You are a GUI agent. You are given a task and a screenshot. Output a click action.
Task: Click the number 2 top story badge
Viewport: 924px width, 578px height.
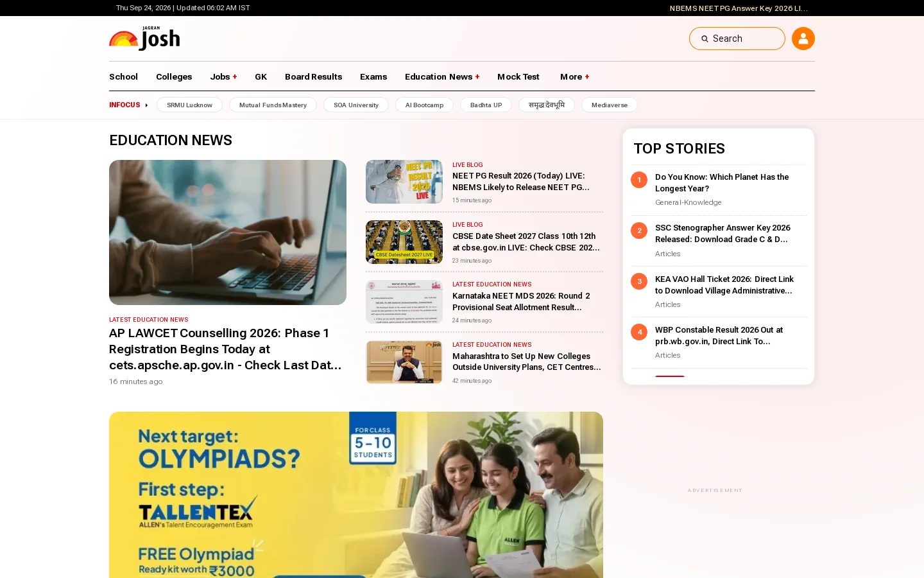point(639,231)
